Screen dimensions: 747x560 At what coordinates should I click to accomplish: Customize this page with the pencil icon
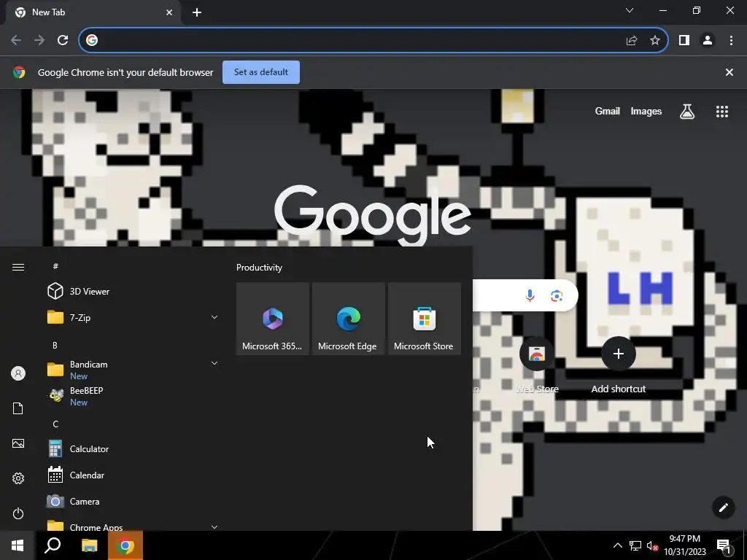coord(723,507)
